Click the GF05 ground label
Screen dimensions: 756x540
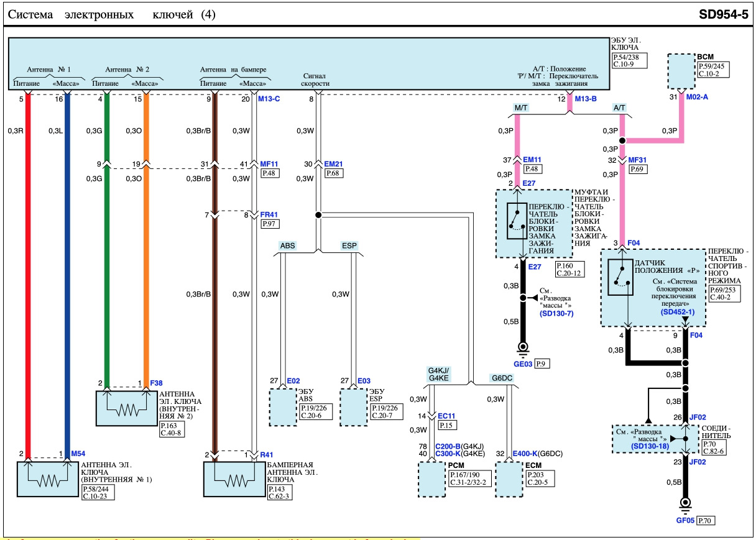pyautogui.click(x=686, y=519)
